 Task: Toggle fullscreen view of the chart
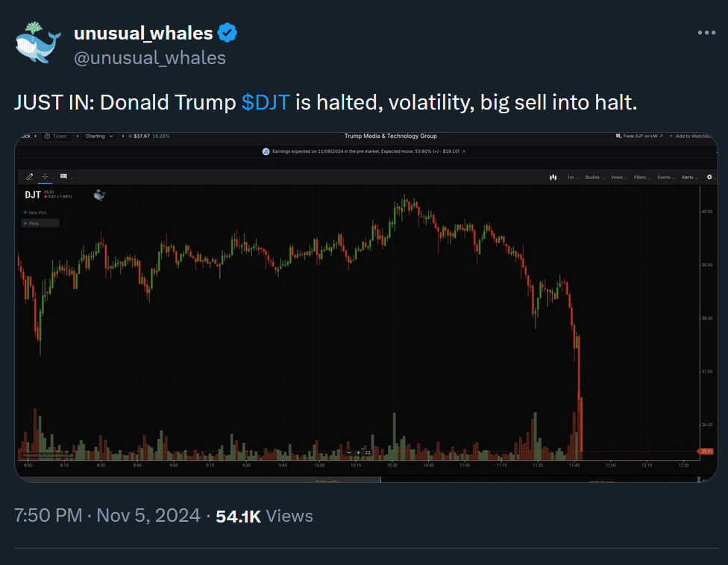pos(368,452)
